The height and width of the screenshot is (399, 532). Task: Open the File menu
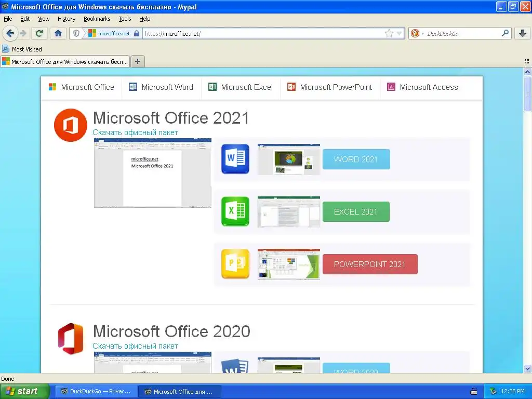pyautogui.click(x=7, y=19)
